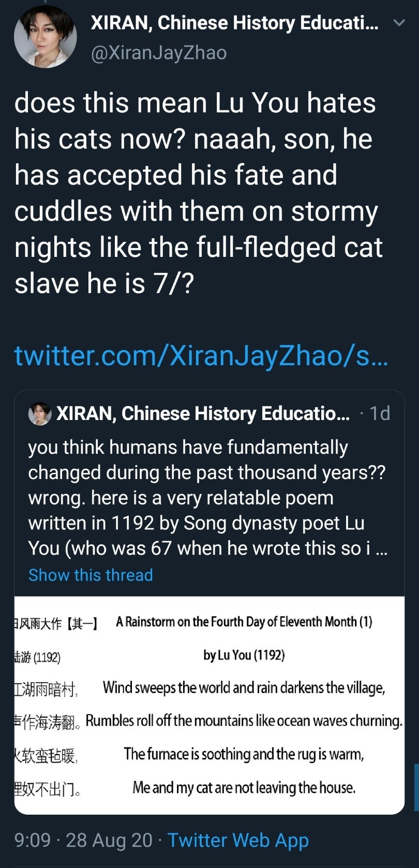The image size is (419, 868).
Task: Open the twitter.com/XiranJayZhao link
Action: click(x=201, y=356)
